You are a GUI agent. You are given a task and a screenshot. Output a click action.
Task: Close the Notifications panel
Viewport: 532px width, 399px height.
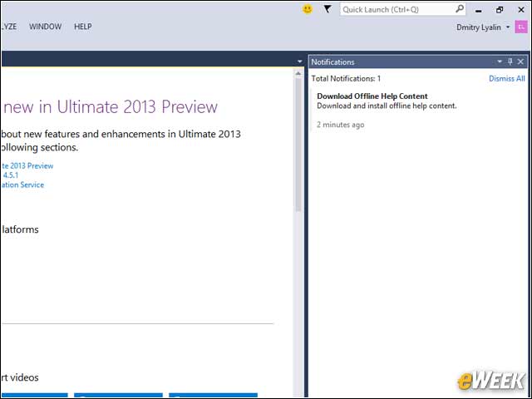521,62
